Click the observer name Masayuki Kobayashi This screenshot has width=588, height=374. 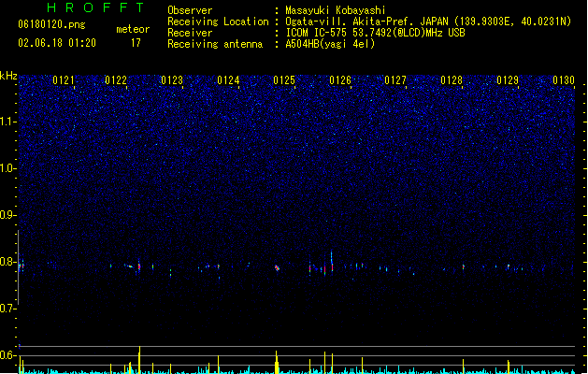[336, 10]
